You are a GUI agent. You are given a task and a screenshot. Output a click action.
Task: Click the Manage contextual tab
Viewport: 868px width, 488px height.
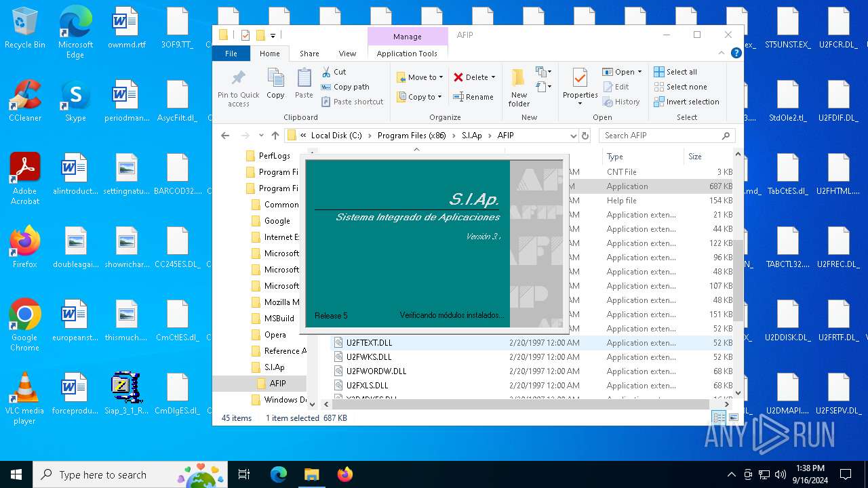click(x=407, y=37)
